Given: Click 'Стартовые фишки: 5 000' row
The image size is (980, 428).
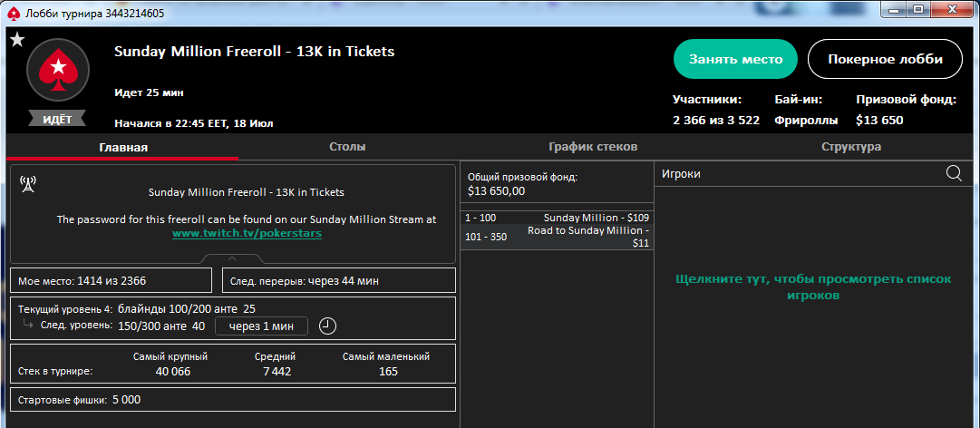Looking at the screenshot, I should (x=233, y=400).
